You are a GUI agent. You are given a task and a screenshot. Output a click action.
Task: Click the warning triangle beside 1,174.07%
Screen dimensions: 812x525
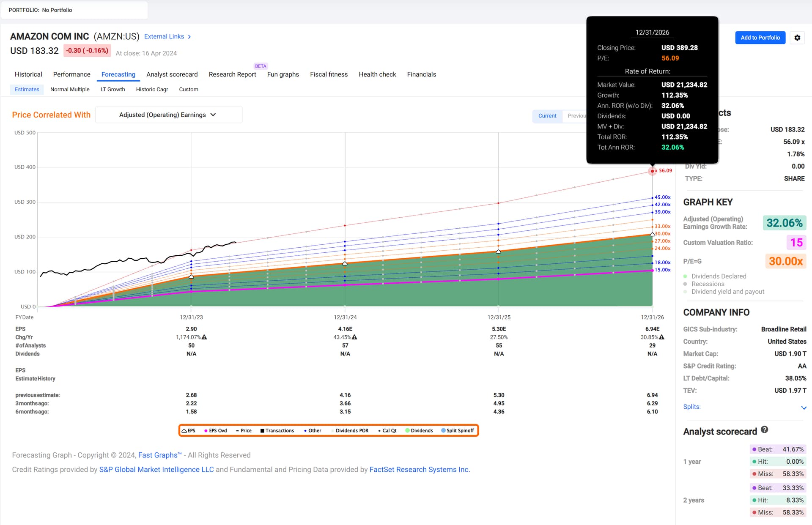[x=204, y=337]
